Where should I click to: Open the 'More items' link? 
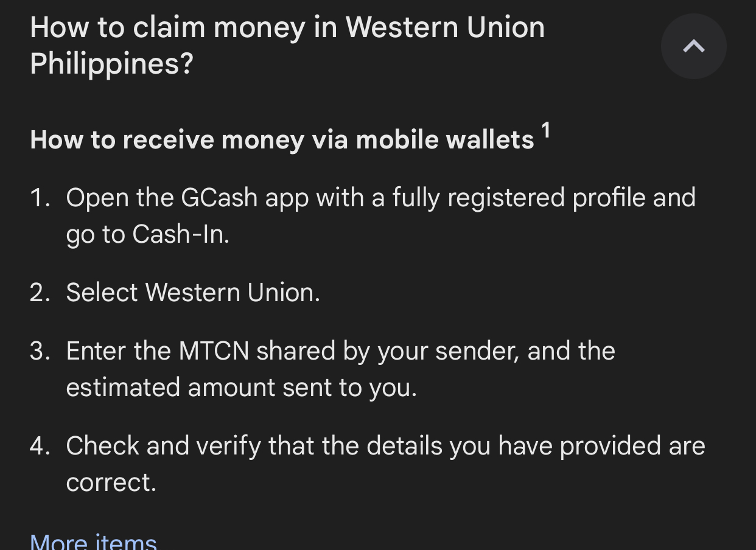tap(93, 541)
